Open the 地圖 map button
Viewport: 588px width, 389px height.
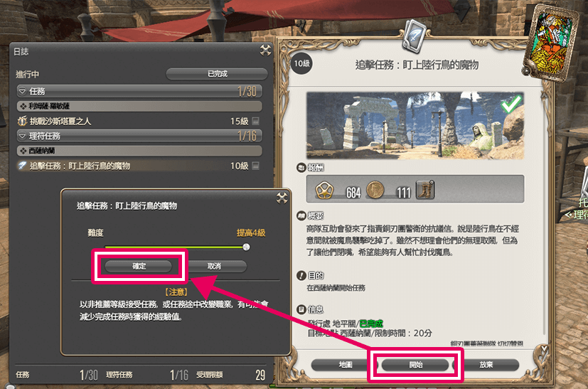tap(345, 365)
